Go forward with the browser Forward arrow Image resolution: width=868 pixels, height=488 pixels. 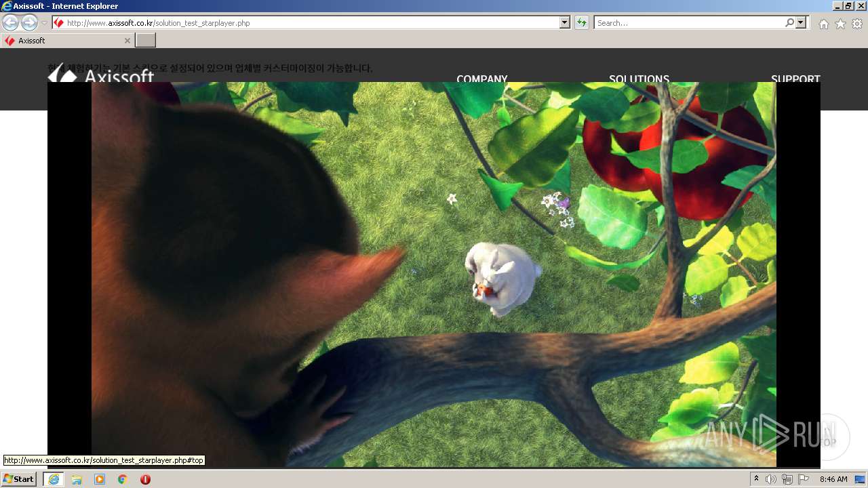pyautogui.click(x=29, y=23)
